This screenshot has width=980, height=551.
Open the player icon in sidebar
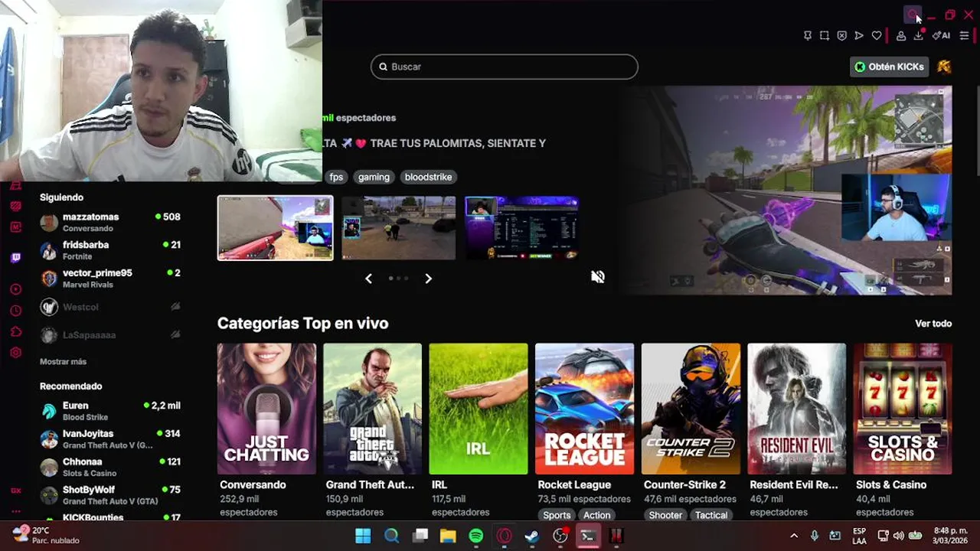[x=16, y=289]
